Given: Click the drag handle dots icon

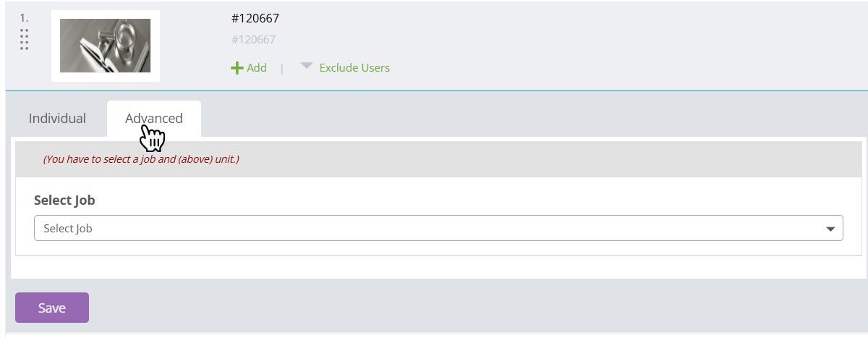Looking at the screenshot, I should point(24,40).
